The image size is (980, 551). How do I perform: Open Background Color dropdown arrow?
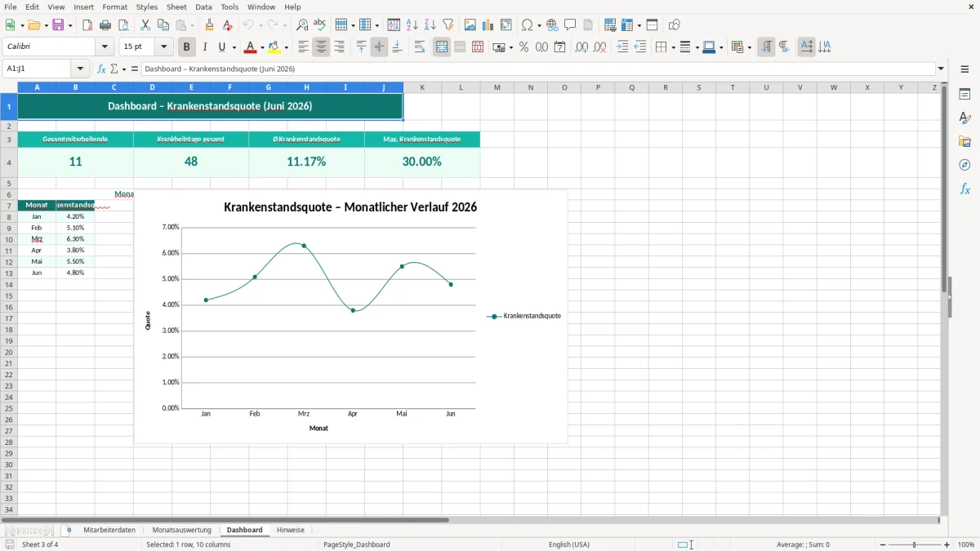tap(286, 47)
